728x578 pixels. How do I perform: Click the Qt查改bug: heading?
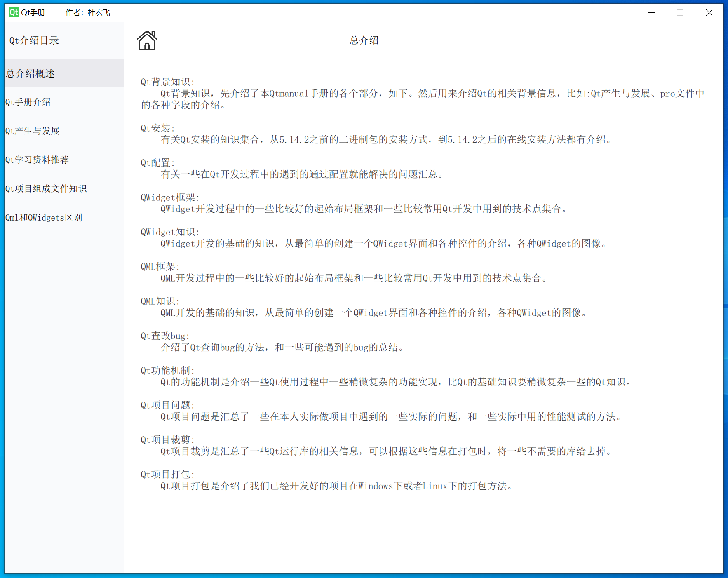click(165, 336)
